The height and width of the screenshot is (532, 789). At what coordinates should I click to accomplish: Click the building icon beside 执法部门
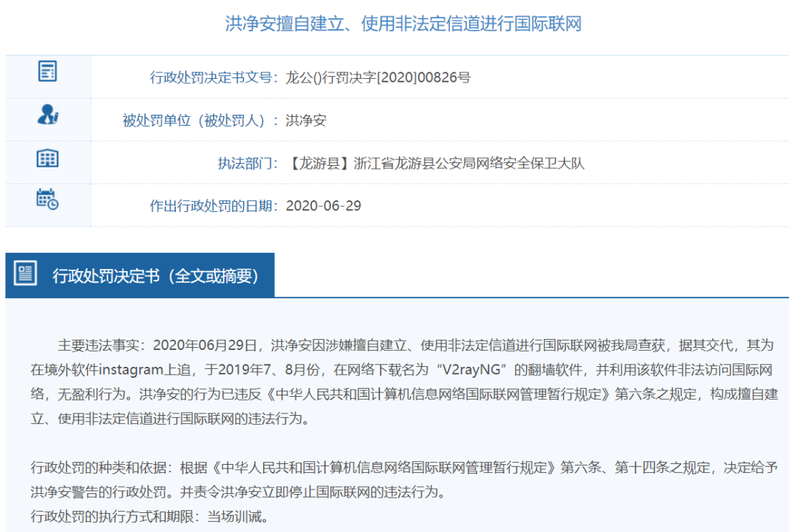pyautogui.click(x=47, y=158)
